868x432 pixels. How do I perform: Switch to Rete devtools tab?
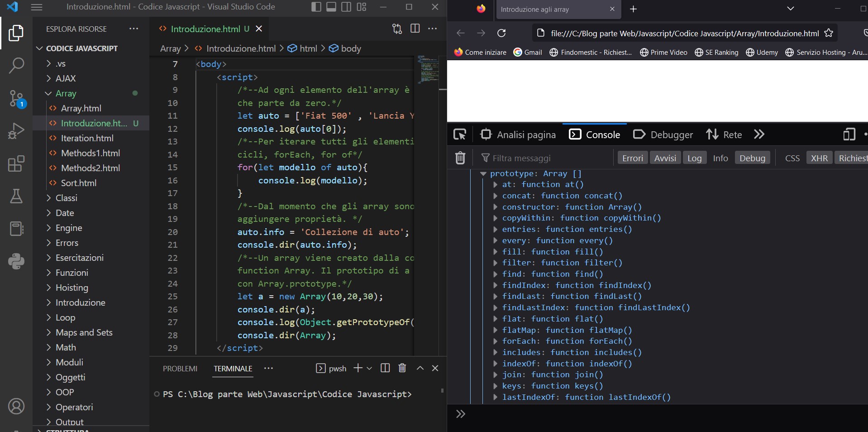tap(724, 134)
